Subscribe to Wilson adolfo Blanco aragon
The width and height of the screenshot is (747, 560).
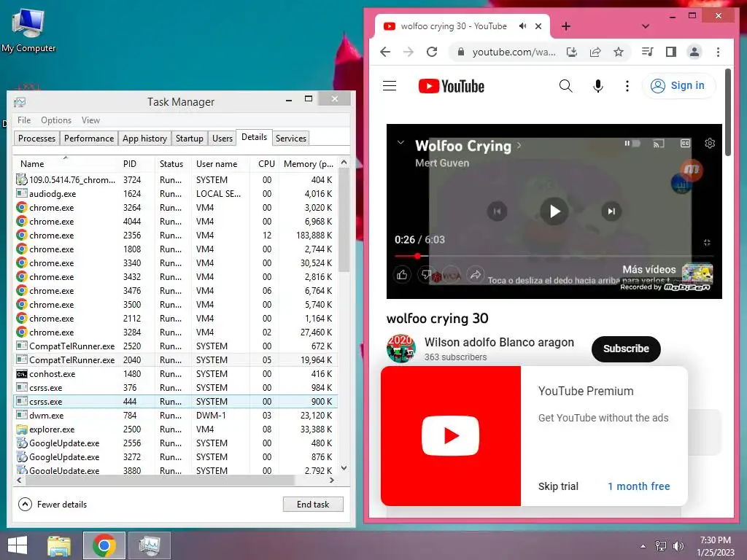point(626,349)
